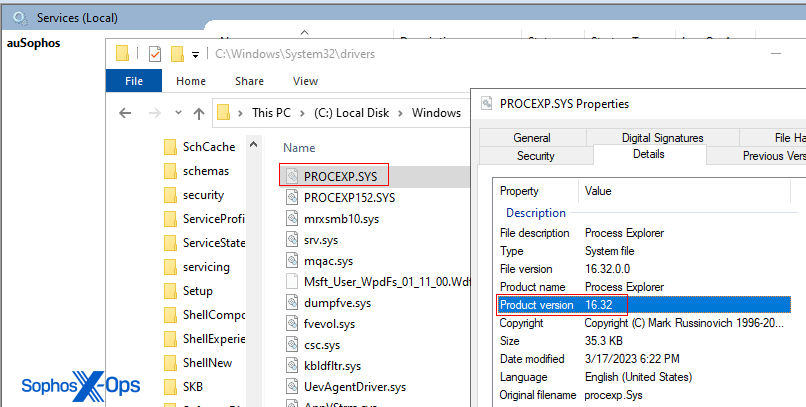Select the Share ribbon tab
This screenshot has height=407, width=806.
pos(249,81)
